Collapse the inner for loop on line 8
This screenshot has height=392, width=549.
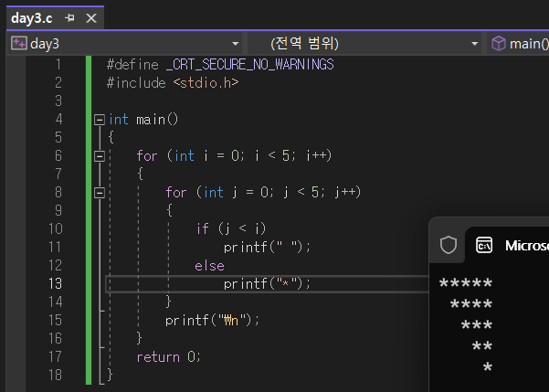(x=100, y=192)
